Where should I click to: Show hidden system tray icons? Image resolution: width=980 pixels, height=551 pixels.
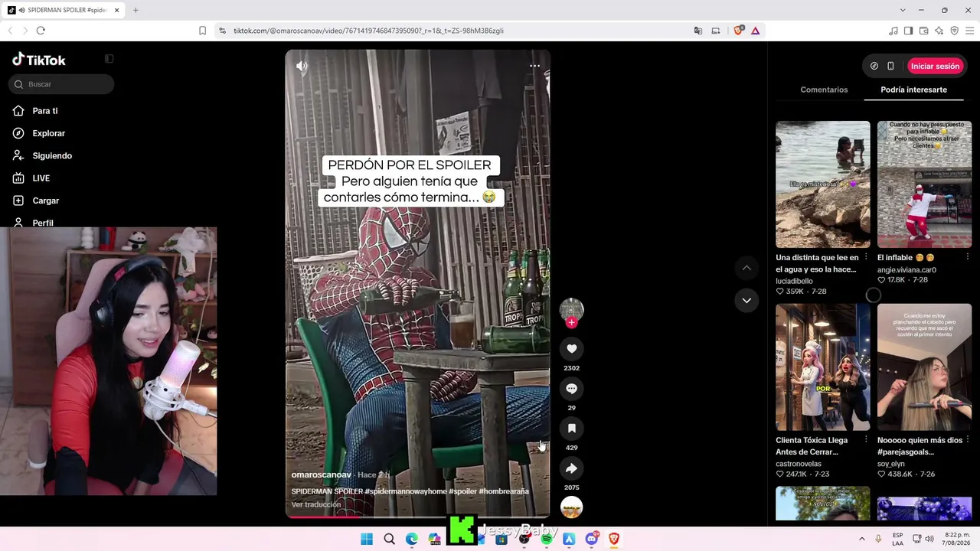[x=861, y=539]
